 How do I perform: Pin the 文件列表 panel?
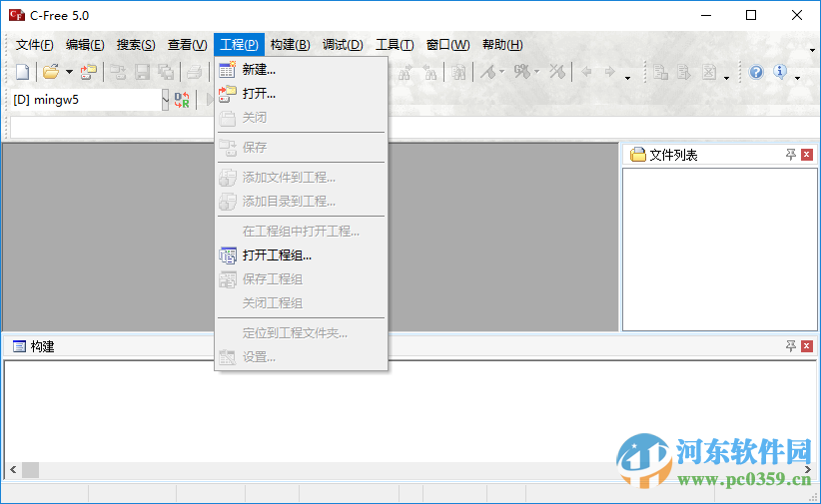tap(791, 155)
